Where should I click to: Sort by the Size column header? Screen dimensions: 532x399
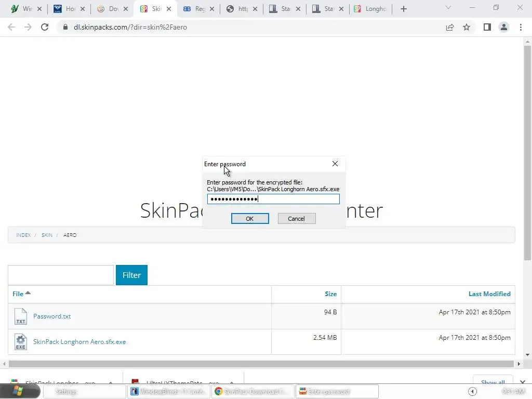(x=331, y=294)
